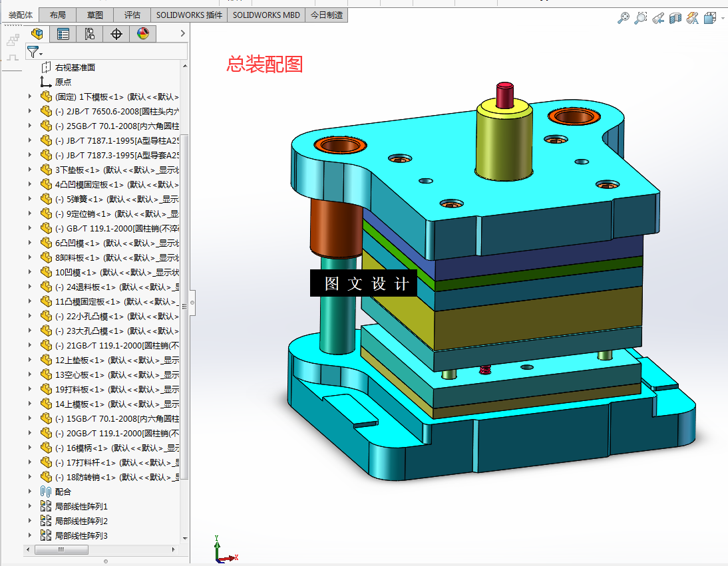Click the 6凸凹模 part icon
This screenshot has height=566, width=728.
tap(46, 243)
